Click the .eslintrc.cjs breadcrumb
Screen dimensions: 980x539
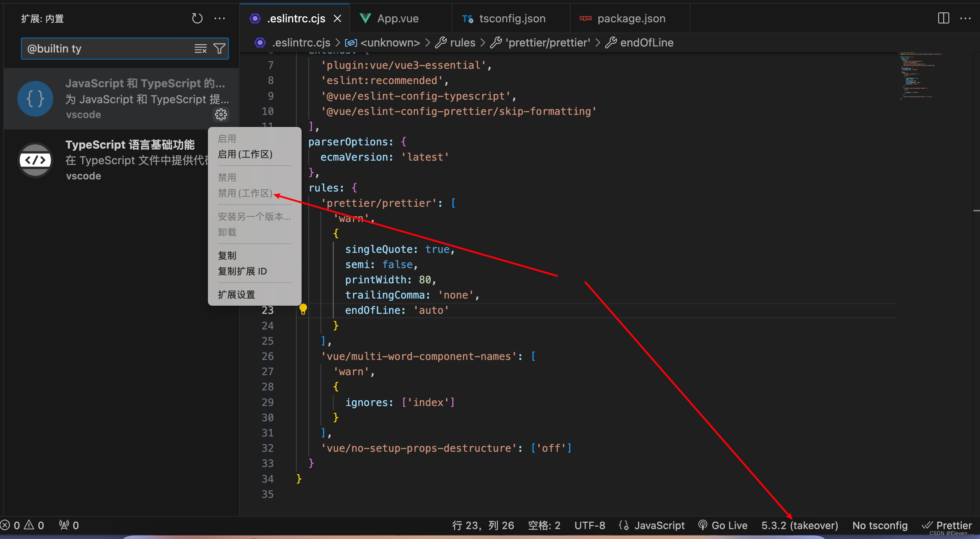(x=293, y=43)
